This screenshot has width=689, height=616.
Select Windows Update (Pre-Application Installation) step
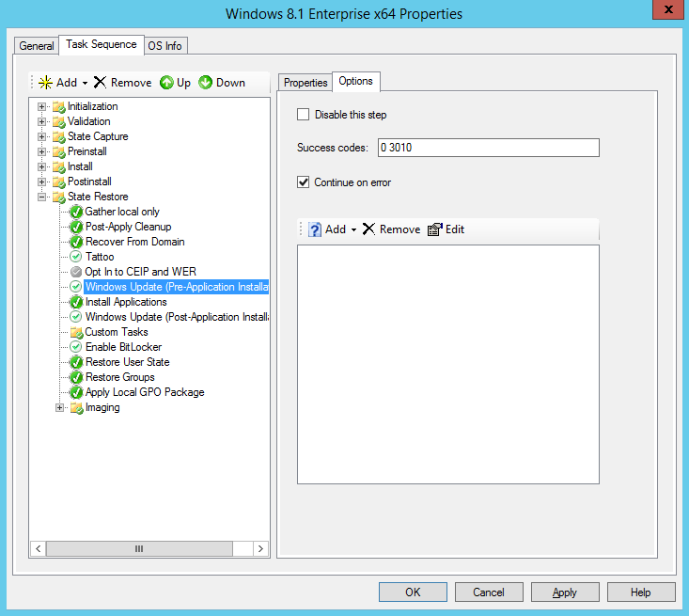click(176, 287)
